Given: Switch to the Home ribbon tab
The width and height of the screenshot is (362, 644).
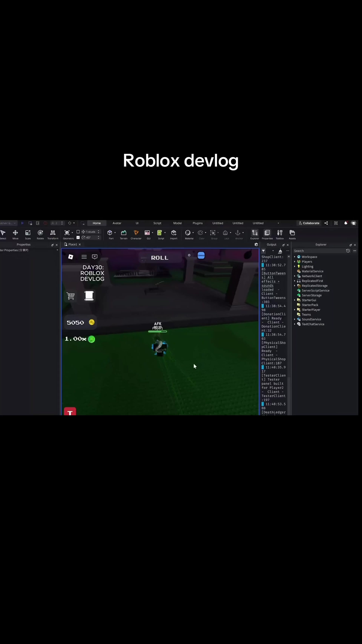Looking at the screenshot, I should click(x=97, y=223).
